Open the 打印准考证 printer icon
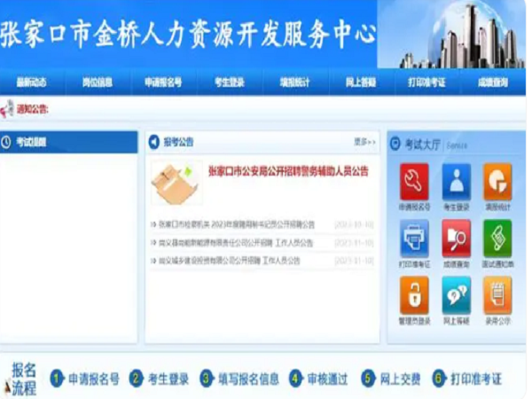Screen dimensions: 532x399 click(414, 239)
